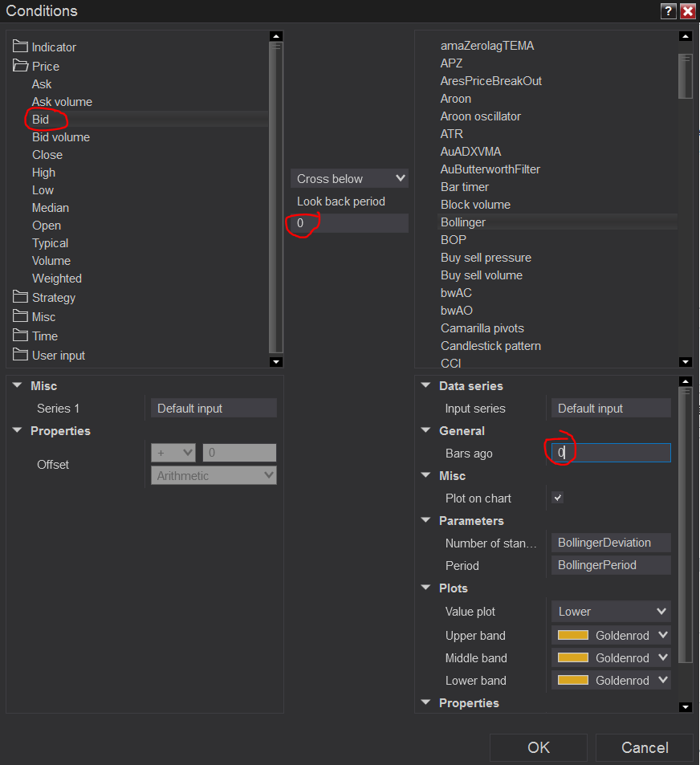Open the Cross below condition dropdown

coord(349,178)
